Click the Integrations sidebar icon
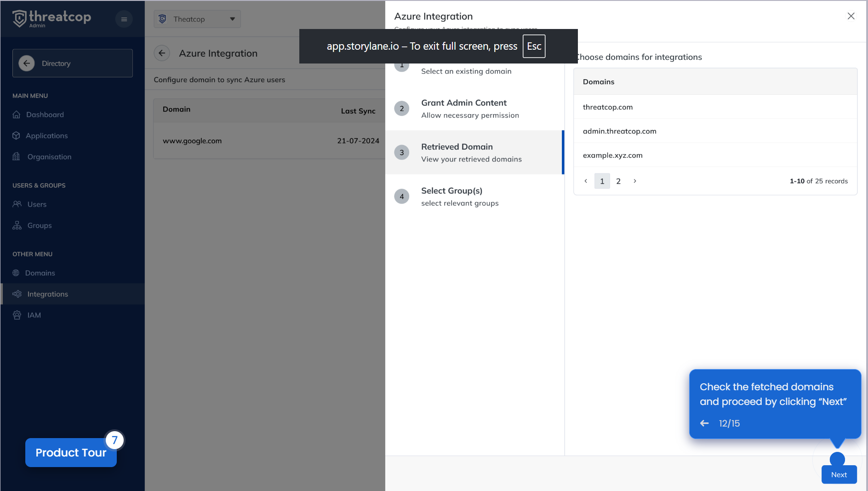Screen dimensions: 868x491 (x=17, y=294)
